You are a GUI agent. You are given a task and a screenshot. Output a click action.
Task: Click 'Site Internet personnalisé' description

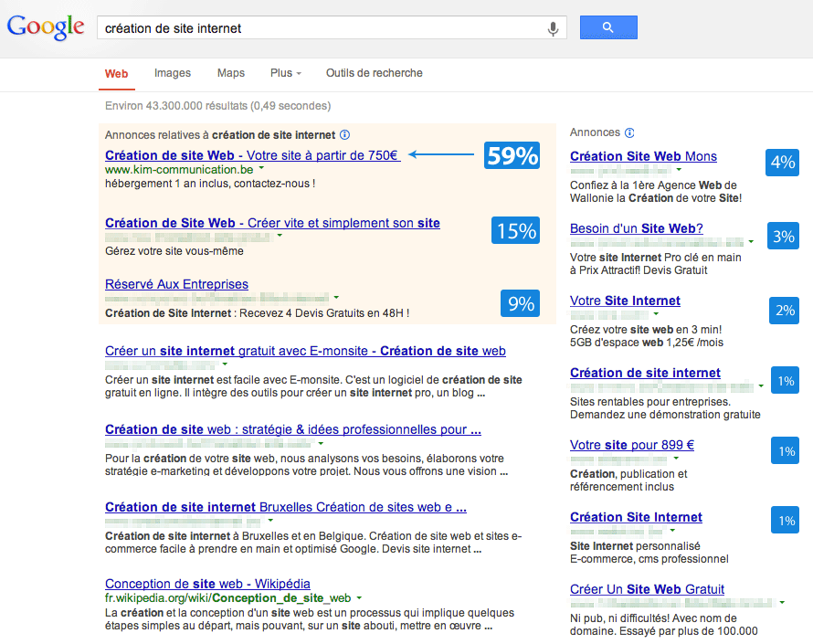[x=635, y=546]
